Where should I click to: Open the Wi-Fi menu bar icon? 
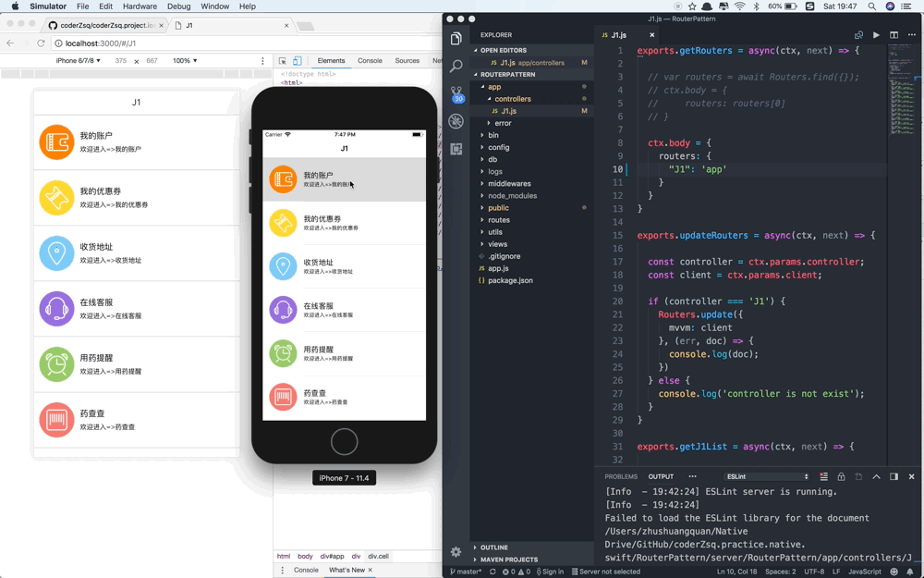point(739,6)
